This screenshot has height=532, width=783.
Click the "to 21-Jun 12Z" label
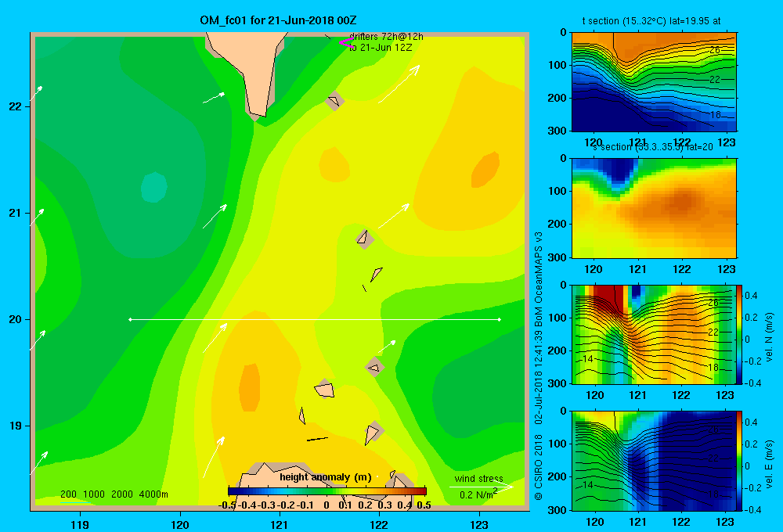coord(381,48)
